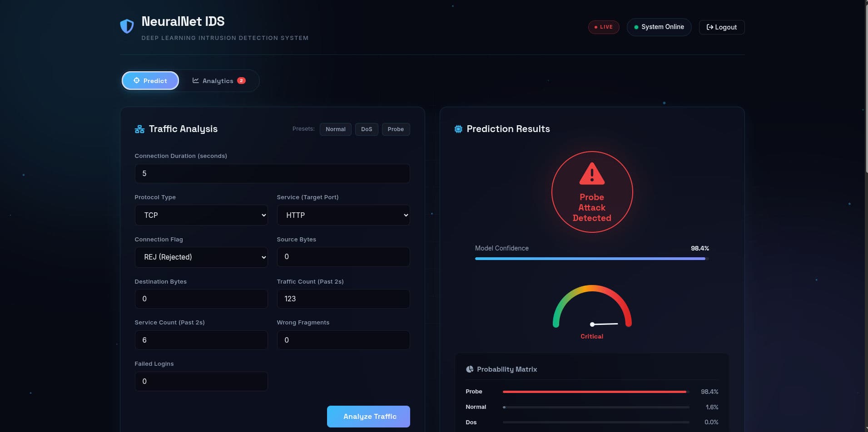Viewport: 868px width, 432px height.
Task: Open the Protocol Type dropdown
Action: [201, 215]
